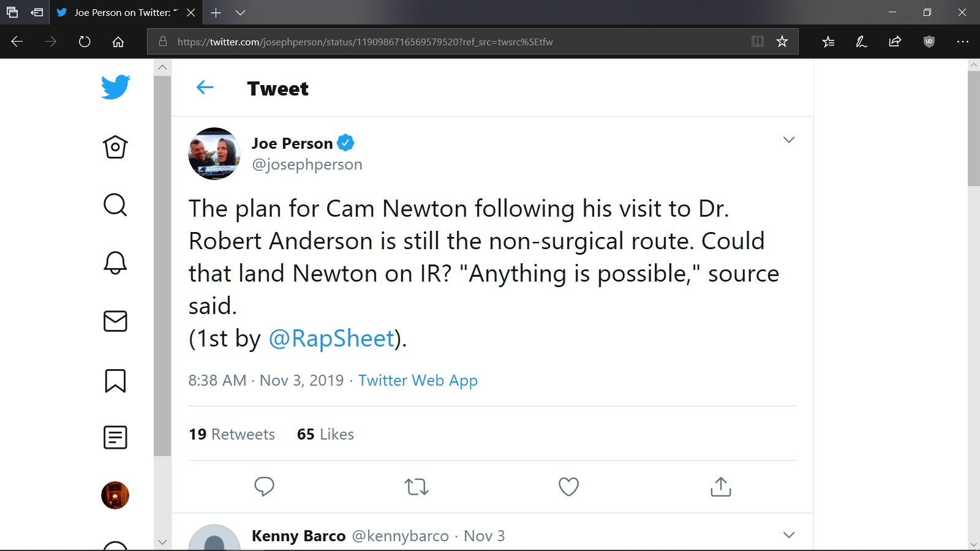Open browser tab list chevron
The image size is (980, 551).
tap(240, 12)
